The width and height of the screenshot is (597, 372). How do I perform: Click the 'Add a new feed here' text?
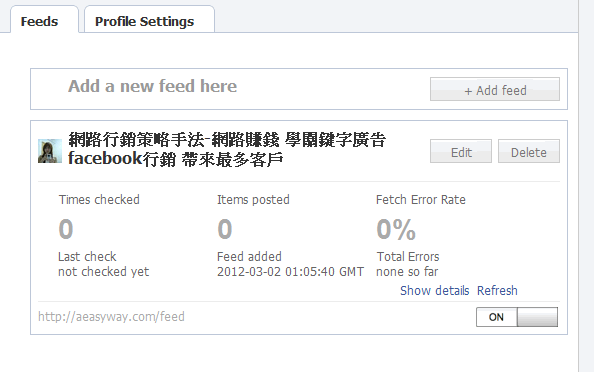point(152,86)
